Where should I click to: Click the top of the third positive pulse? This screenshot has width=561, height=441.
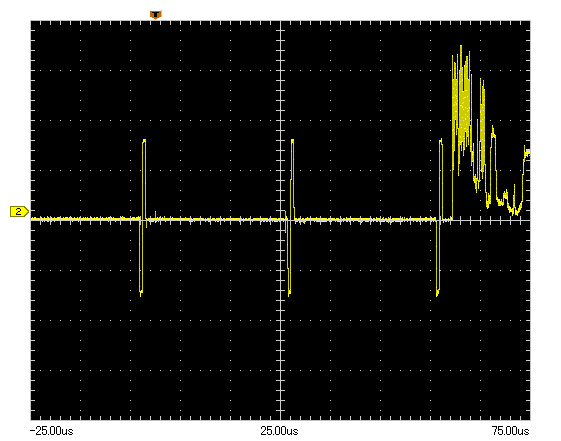point(441,140)
